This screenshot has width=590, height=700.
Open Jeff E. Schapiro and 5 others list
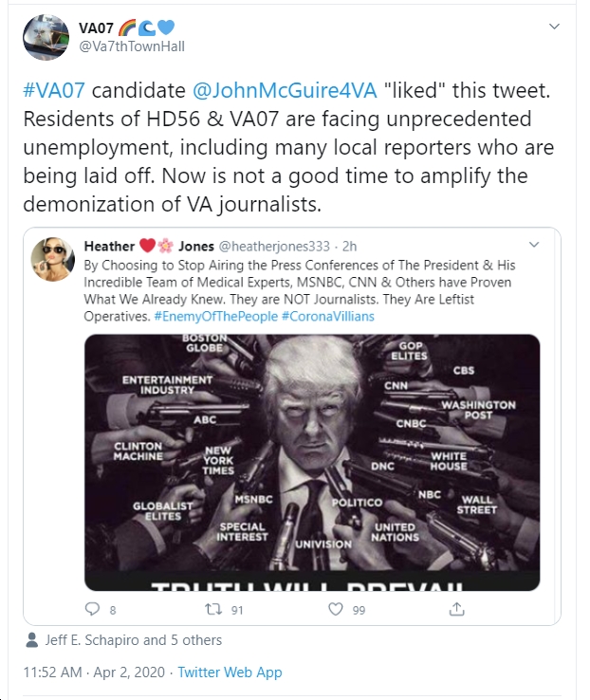pyautogui.click(x=134, y=639)
